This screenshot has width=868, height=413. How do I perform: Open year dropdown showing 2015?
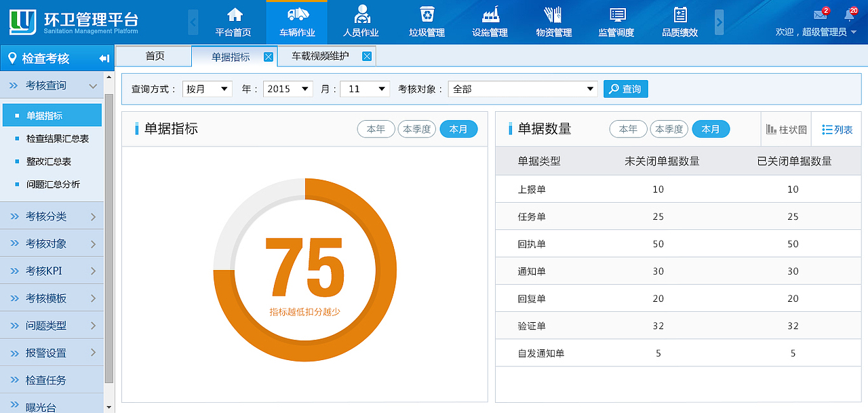[288, 89]
